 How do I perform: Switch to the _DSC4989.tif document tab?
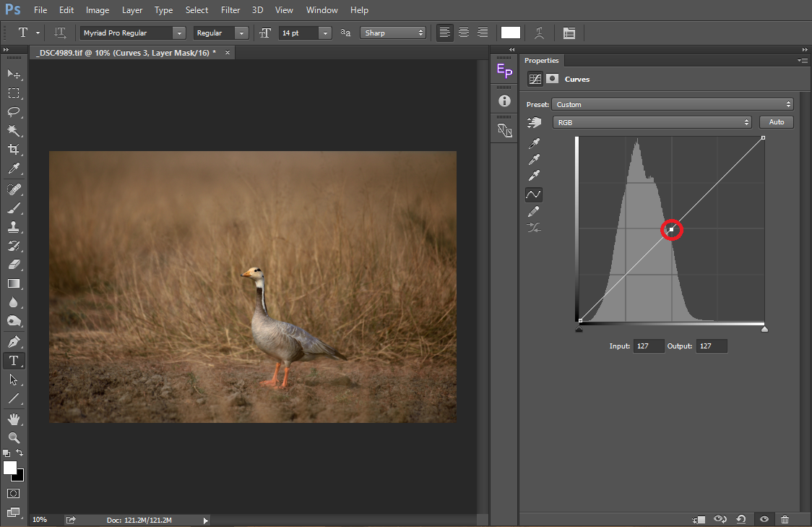(126, 53)
